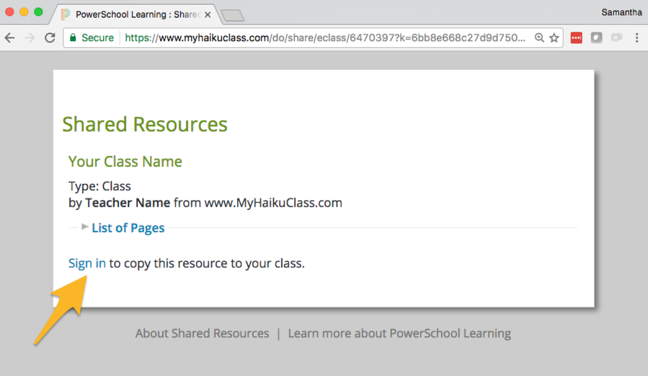Click the Type: Class text
648x376 pixels.
100,186
